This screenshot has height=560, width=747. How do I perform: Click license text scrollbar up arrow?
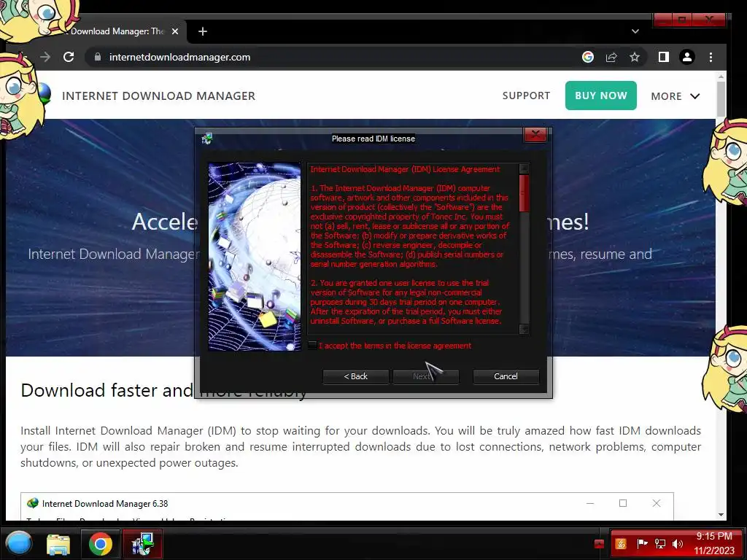pos(524,168)
